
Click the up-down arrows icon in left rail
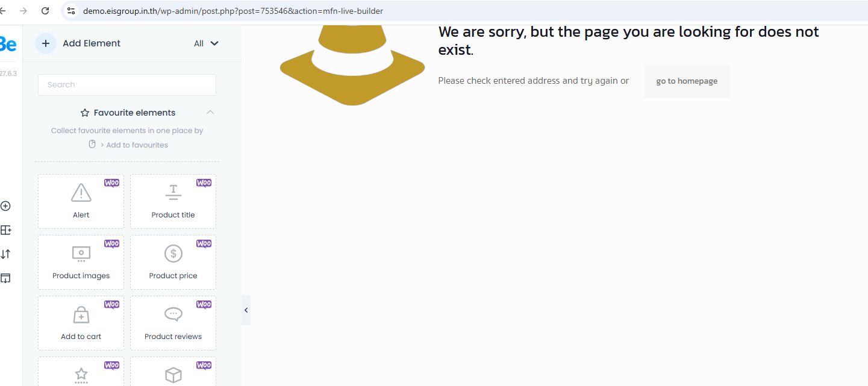[x=5, y=254]
